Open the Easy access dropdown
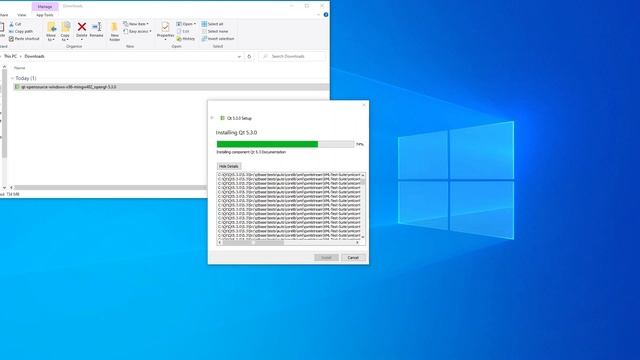The width and height of the screenshot is (640, 360). tap(138, 31)
